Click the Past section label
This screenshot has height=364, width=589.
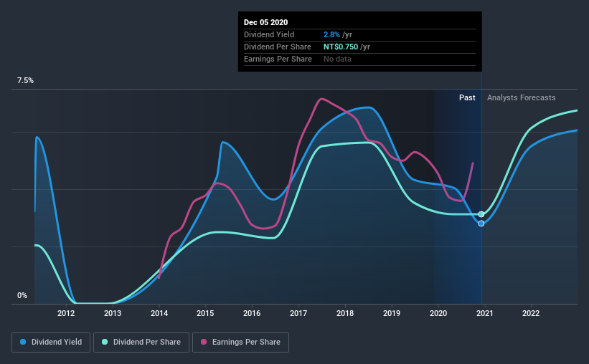click(467, 97)
